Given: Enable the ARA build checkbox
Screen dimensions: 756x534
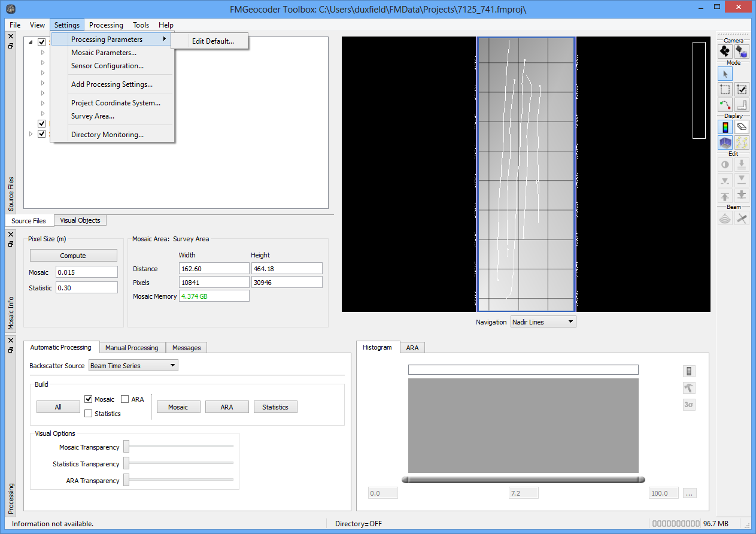Looking at the screenshot, I should pos(125,399).
